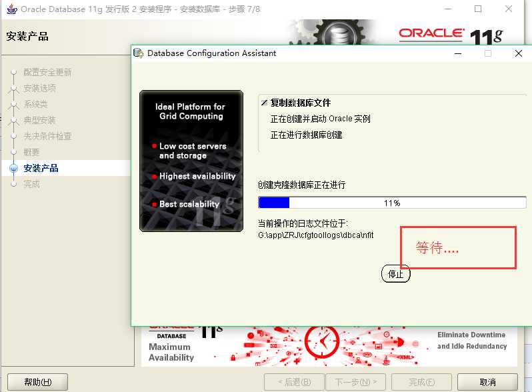
Task: Select the 正在进行数据库创建 step text
Action: [x=306, y=135]
